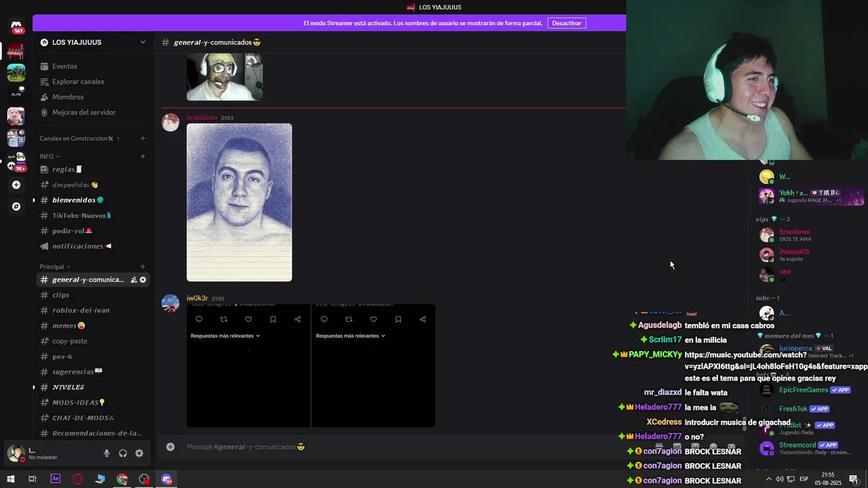Viewport: 868px width, 488px height.
Task: Open volume control in system tray
Action: 780,479
